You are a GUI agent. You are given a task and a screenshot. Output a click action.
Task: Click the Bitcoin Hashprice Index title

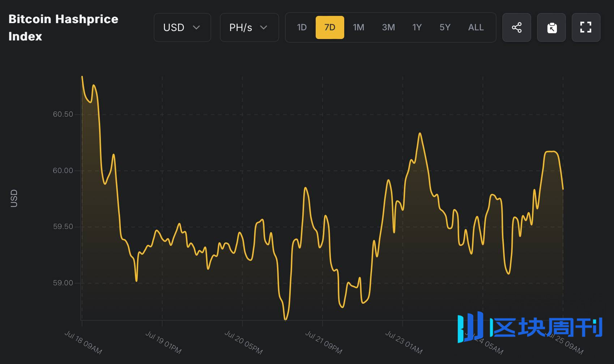[x=63, y=27]
